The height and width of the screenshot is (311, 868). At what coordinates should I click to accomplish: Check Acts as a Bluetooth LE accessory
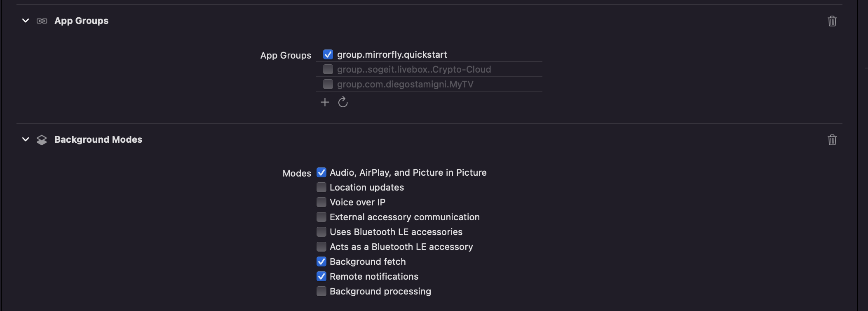321,247
